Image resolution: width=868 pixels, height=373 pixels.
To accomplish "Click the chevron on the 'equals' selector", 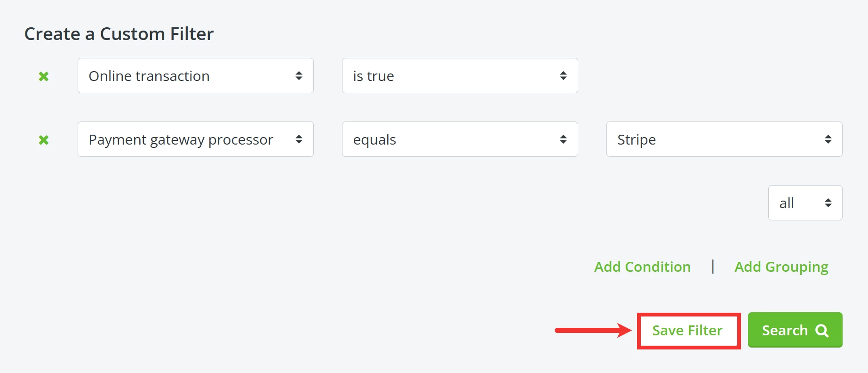I will click(564, 139).
